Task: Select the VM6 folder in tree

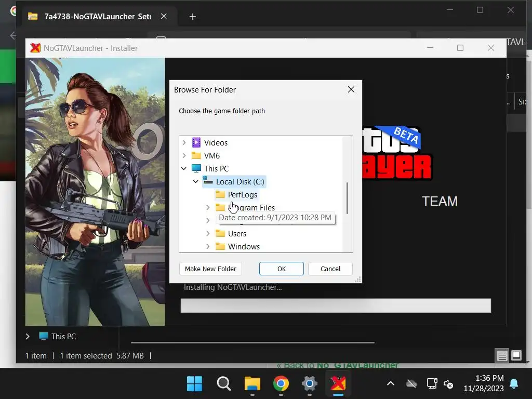Action: [x=212, y=155]
